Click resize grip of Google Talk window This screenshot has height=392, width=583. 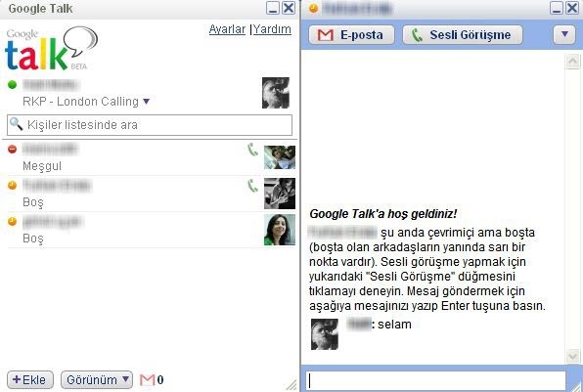click(291, 385)
